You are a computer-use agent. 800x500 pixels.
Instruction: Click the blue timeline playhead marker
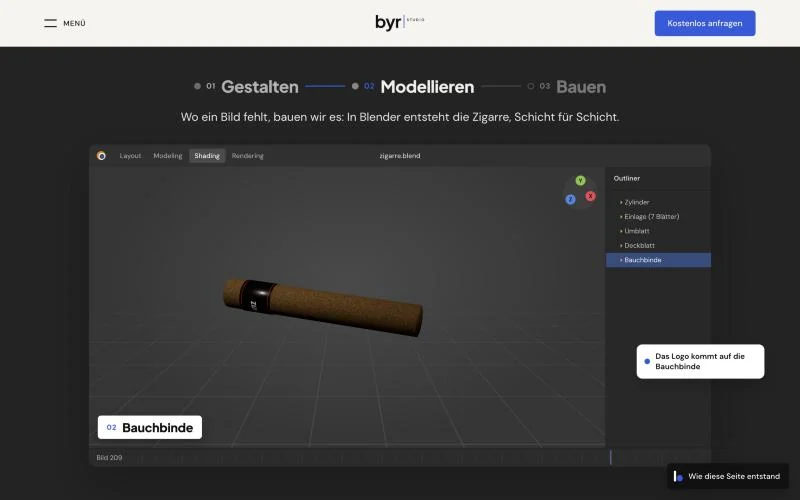(610, 457)
